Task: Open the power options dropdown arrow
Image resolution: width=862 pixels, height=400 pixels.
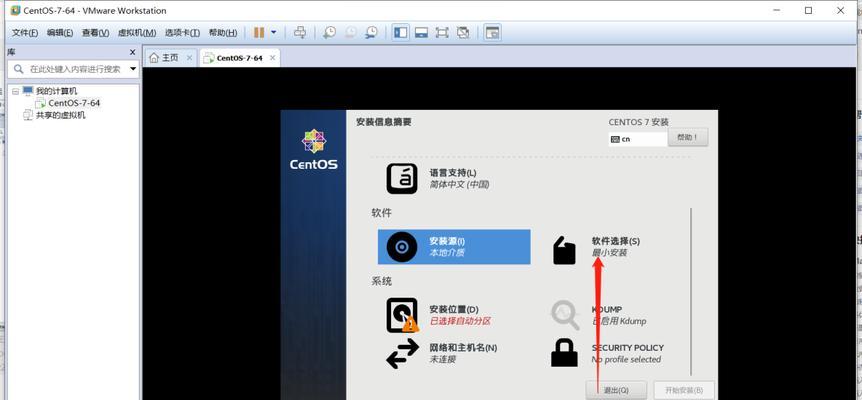Action: (x=273, y=33)
